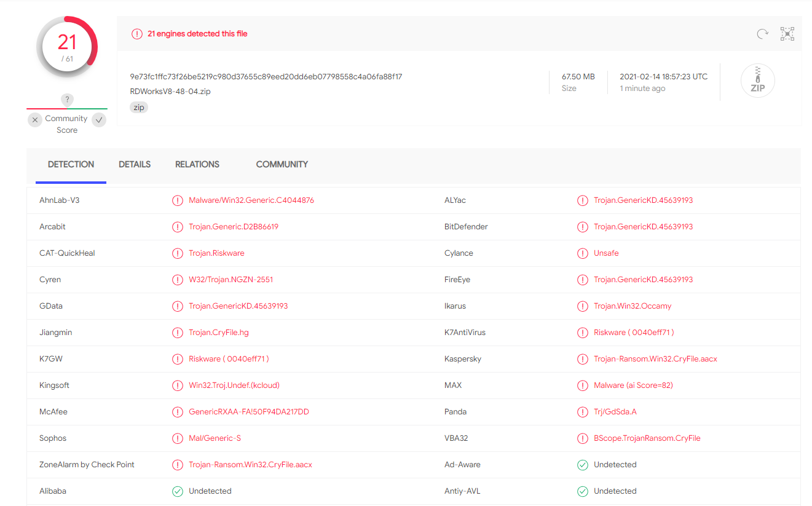The image size is (812, 506).
Task: Click the K7GW engine name
Action: tap(51, 359)
